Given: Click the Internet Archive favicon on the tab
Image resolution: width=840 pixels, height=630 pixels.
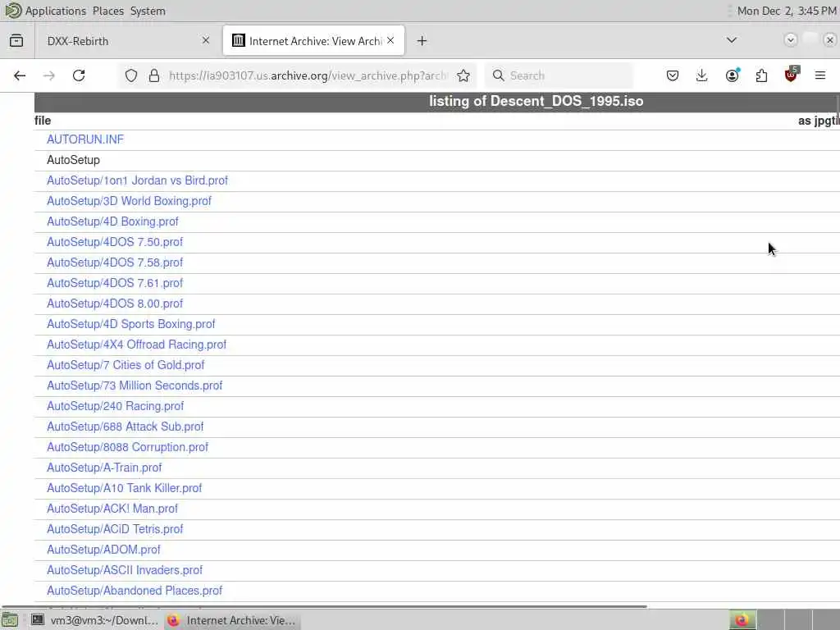Looking at the screenshot, I should [x=239, y=41].
